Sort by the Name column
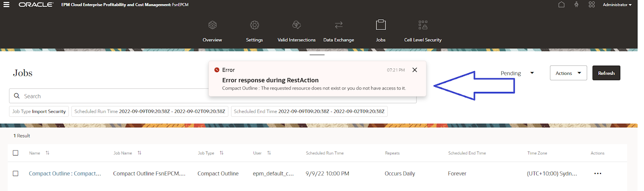 pyautogui.click(x=47, y=153)
